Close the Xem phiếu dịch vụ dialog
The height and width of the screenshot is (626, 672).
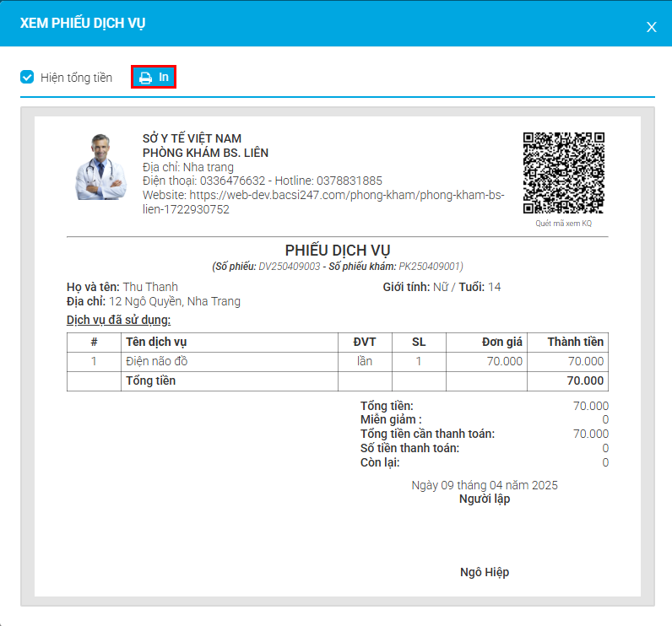tap(652, 27)
